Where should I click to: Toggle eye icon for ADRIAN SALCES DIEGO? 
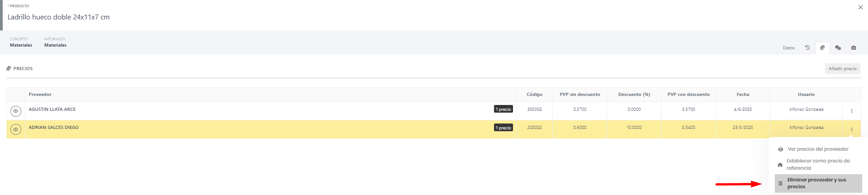coord(16,129)
